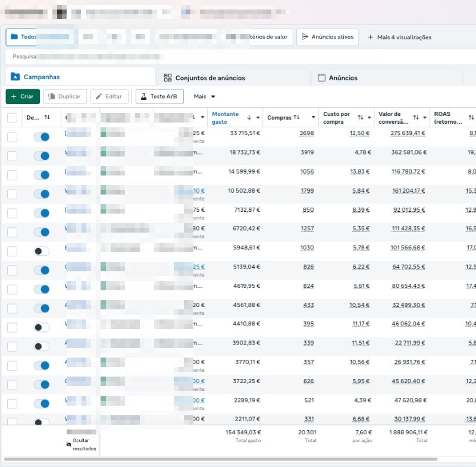476x467 pixels.
Task: Click the Teste A/B flask icon
Action: coord(143,96)
